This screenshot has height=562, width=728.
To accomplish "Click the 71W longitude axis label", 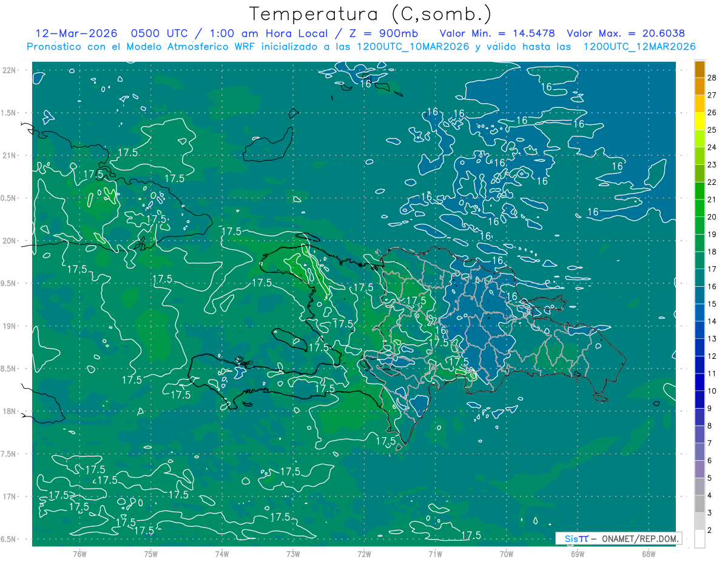I will [x=435, y=554].
